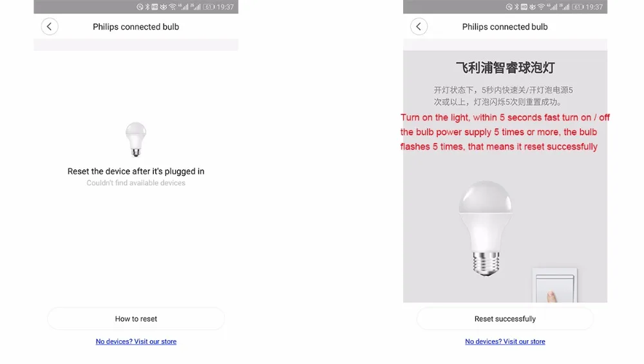Image resolution: width=644 pixels, height=364 pixels.
Task: Click the small bulb icon above the reset message
Action: (135, 139)
